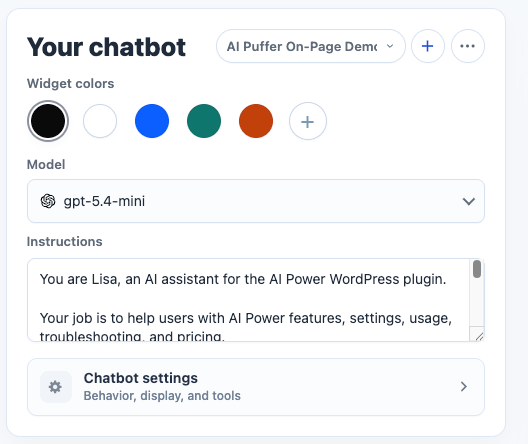Click the 'Model' label
Viewport: 528px width, 444px height.
46,165
